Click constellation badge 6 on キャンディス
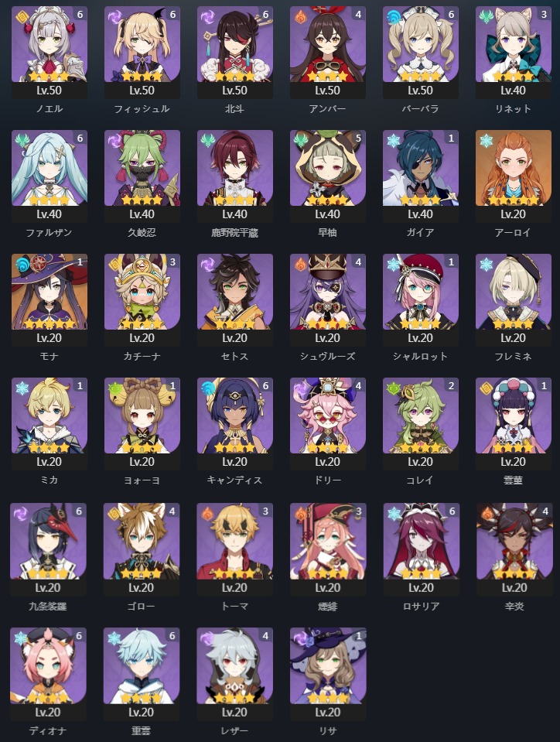Screen dimensions: 560x742 [266, 385]
